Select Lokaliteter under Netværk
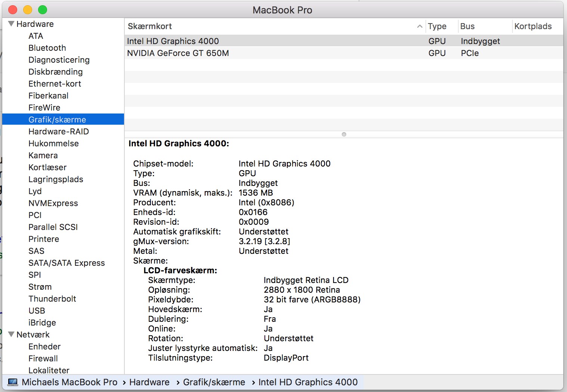Image resolution: width=567 pixels, height=392 pixels. tap(49, 370)
